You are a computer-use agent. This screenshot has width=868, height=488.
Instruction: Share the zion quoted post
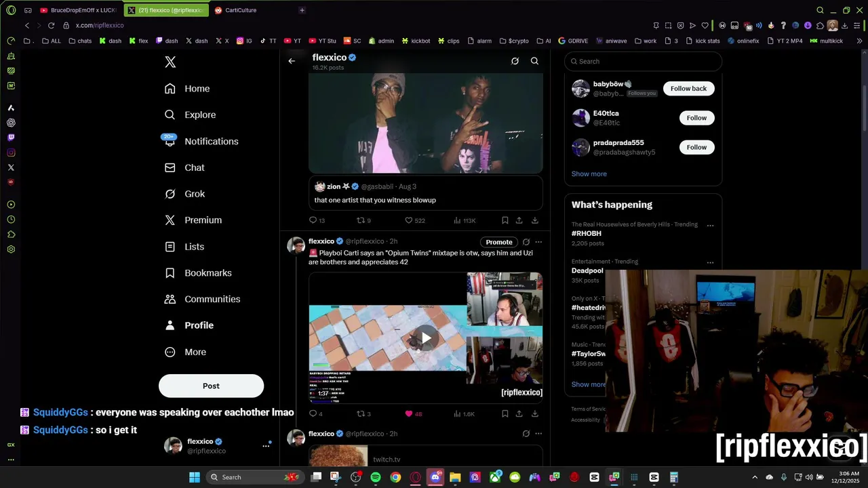[x=519, y=220]
